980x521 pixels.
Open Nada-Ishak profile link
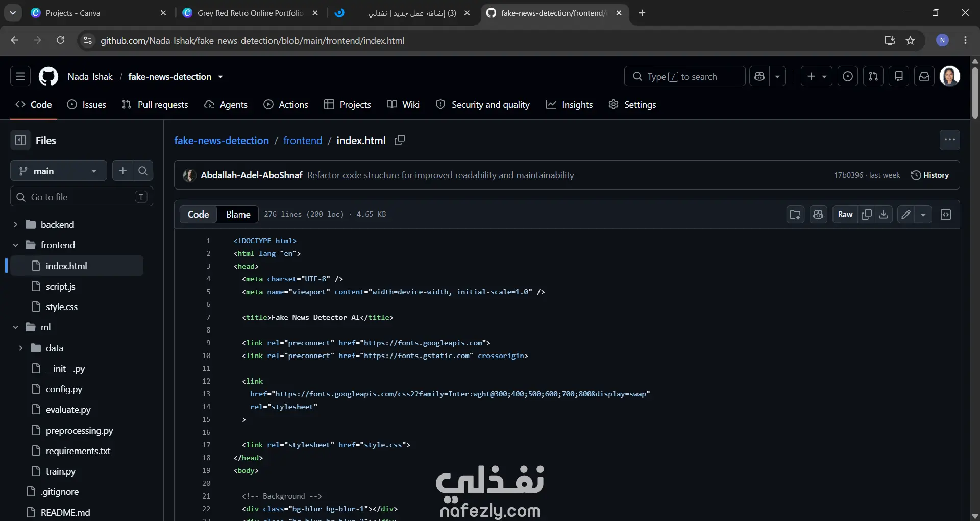pyautogui.click(x=90, y=77)
